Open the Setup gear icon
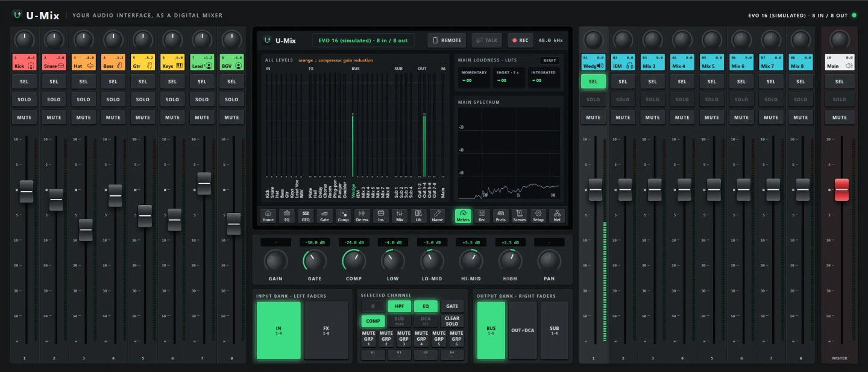Screen dimensions: 868x372 pyautogui.click(x=538, y=216)
